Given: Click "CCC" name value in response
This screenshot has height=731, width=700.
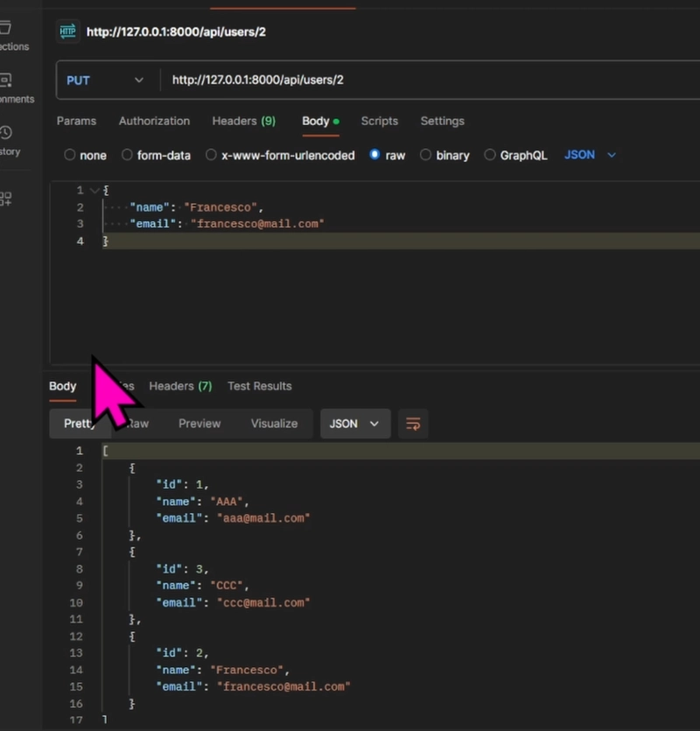Looking at the screenshot, I should click(x=227, y=586).
